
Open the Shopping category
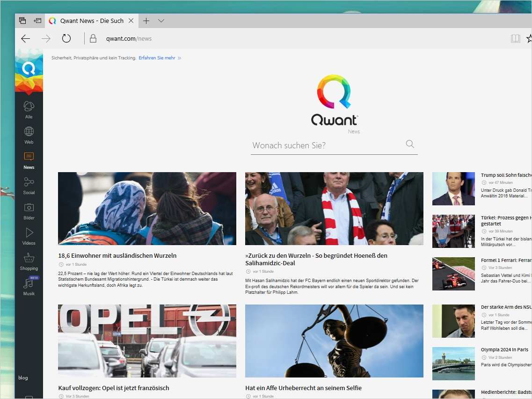[x=29, y=261]
